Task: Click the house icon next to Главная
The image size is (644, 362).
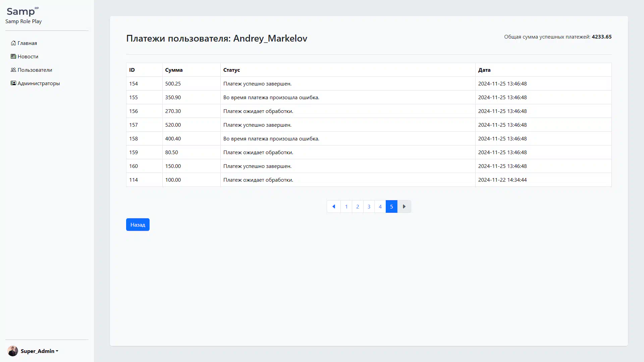Action: click(x=13, y=43)
